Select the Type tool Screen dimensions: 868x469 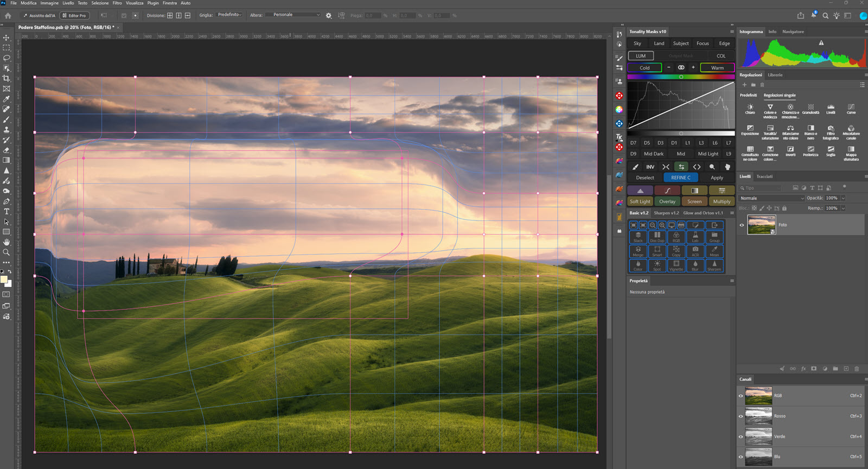pos(7,211)
